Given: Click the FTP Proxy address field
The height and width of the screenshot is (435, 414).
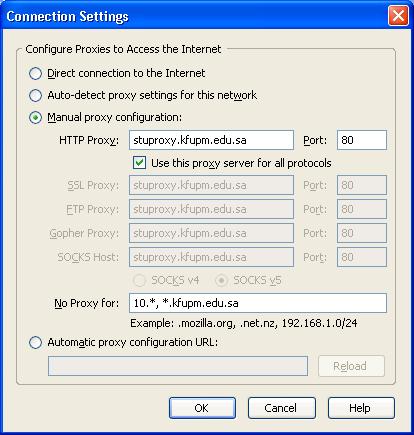Looking at the screenshot, I should point(211,209).
